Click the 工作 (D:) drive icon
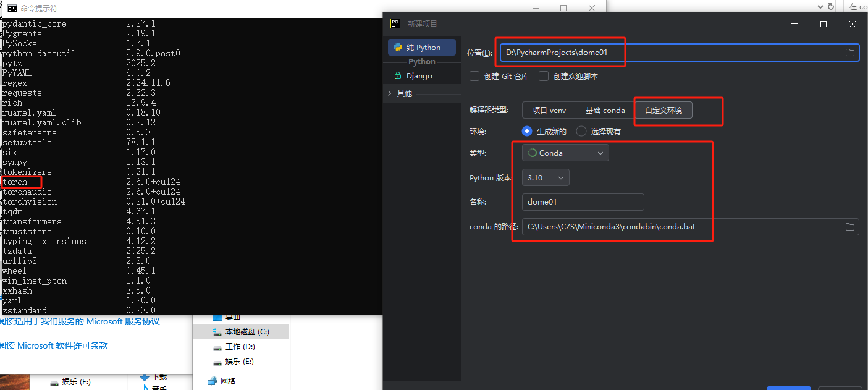Screen dimensions: 868x390 tap(217, 347)
